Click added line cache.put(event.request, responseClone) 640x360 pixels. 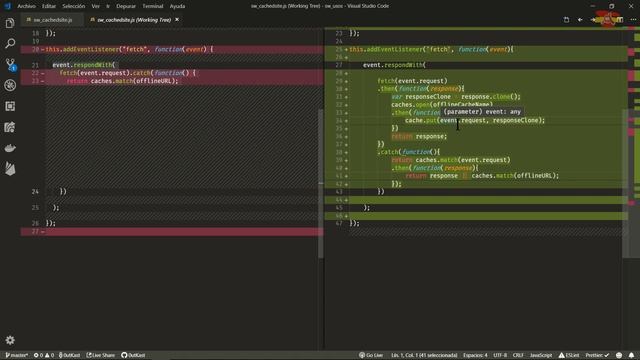pyautogui.click(x=475, y=120)
